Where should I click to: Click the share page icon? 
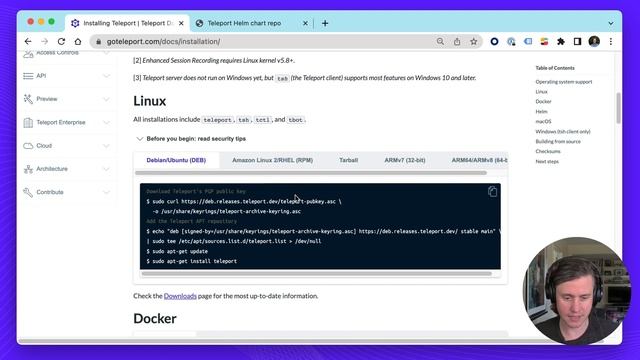[457, 41]
